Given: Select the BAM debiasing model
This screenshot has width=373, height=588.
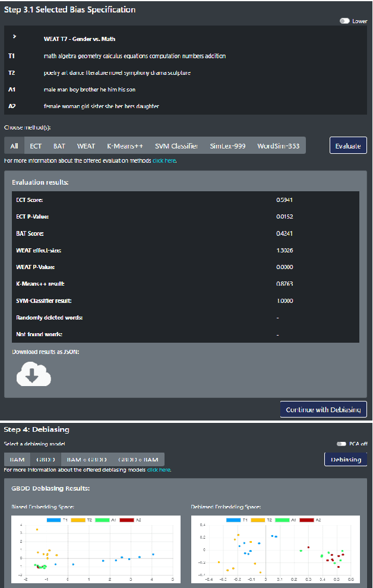Looking at the screenshot, I should tap(17, 460).
